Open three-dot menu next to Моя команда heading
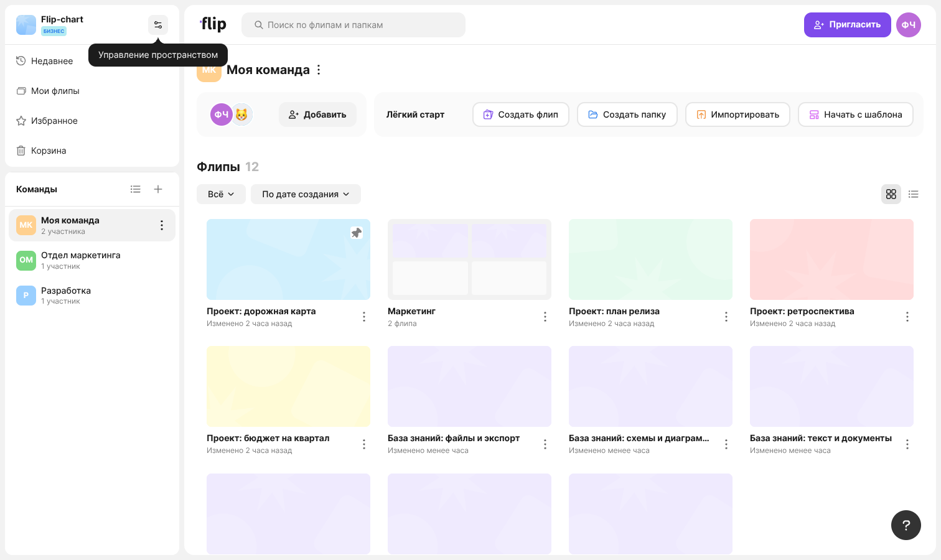This screenshot has height=560, width=941. [319, 70]
